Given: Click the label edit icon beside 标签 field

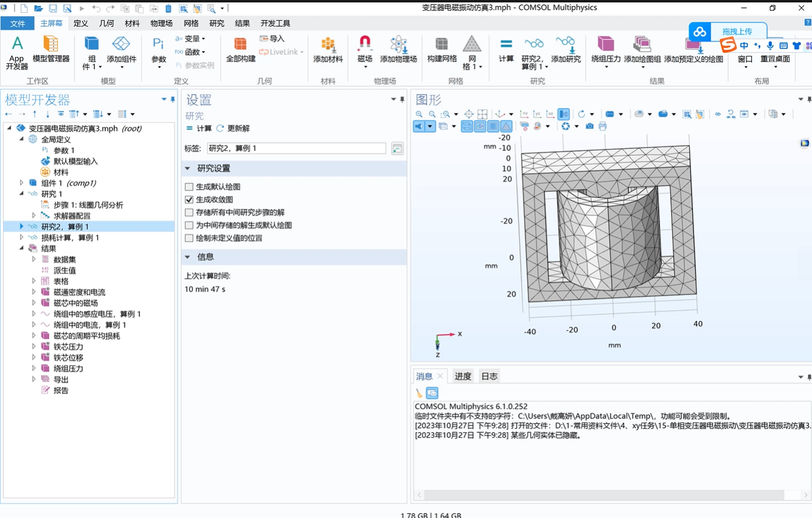Looking at the screenshot, I should coord(397,149).
